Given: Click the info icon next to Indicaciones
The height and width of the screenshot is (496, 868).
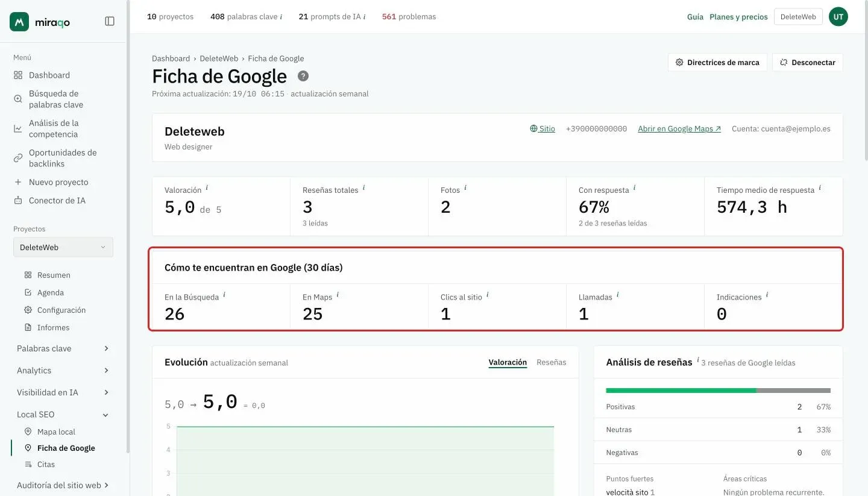Looking at the screenshot, I should [x=767, y=295].
